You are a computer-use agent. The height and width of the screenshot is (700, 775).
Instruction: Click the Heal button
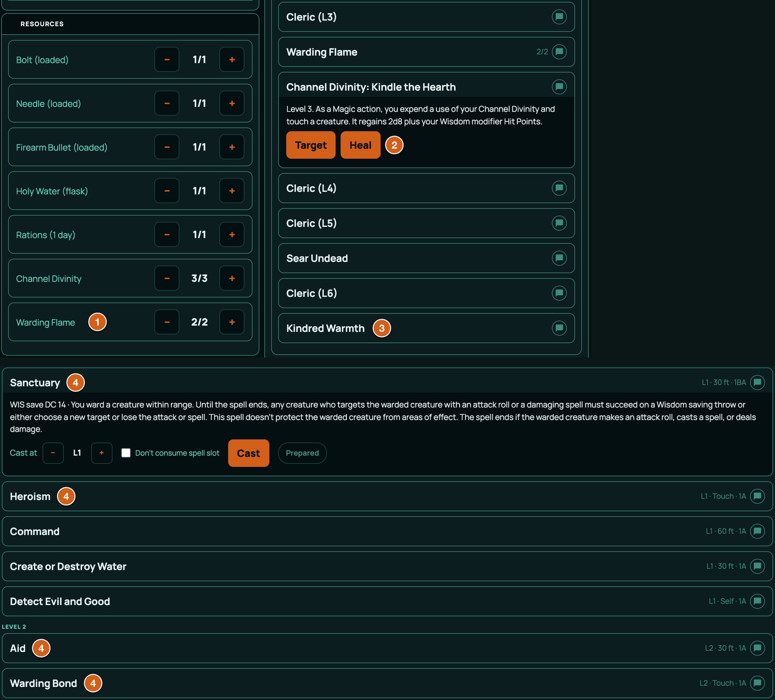point(360,145)
